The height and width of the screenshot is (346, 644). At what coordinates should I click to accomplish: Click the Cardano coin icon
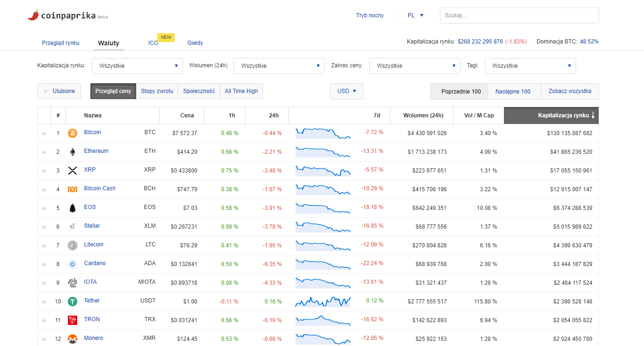pyautogui.click(x=73, y=264)
